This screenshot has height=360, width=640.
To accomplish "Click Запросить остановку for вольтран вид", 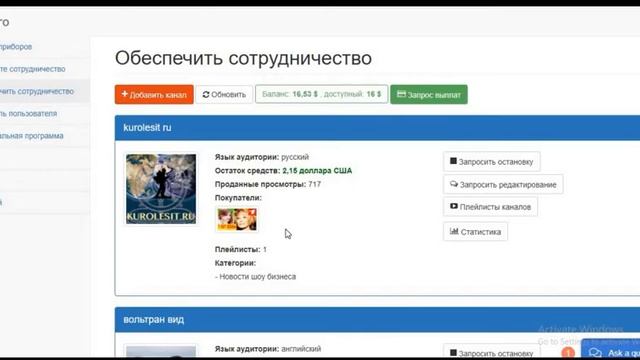I will click(492, 352).
